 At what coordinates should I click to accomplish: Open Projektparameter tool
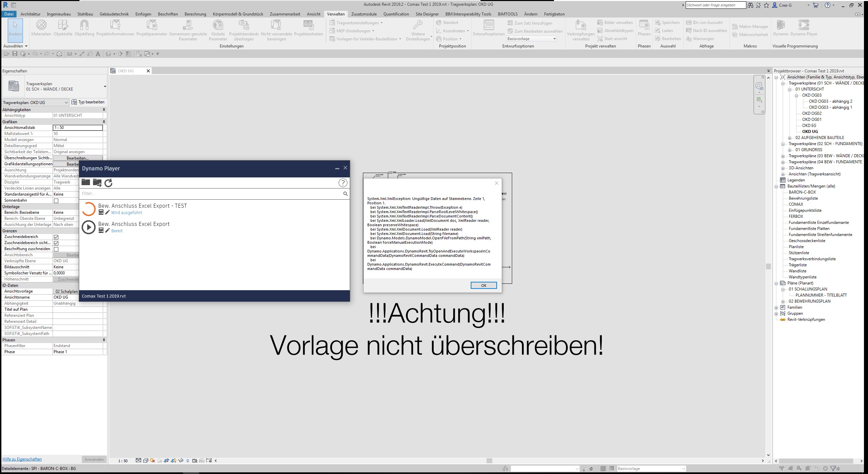click(152, 28)
